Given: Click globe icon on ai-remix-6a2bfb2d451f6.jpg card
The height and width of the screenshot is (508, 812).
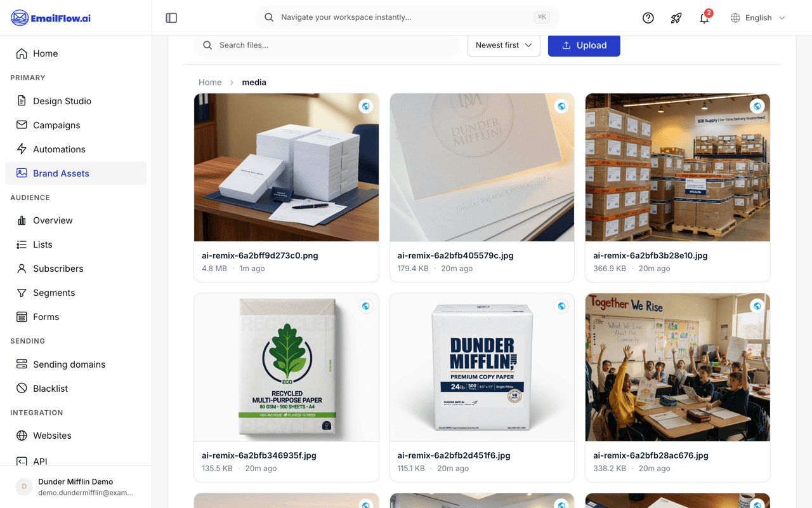Looking at the screenshot, I should tap(561, 306).
